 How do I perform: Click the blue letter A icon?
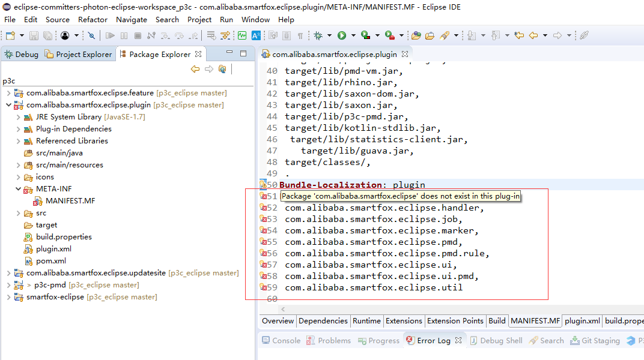256,35
